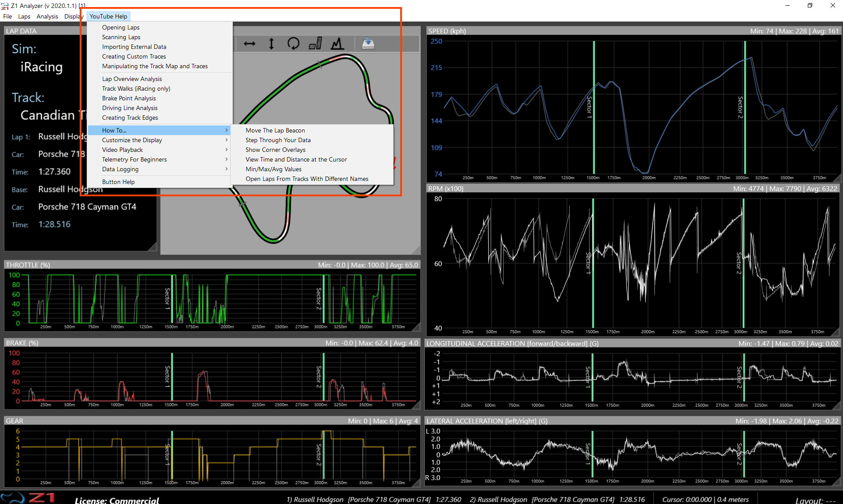Expand the Telemetry For Beginners submenu
843x504 pixels.
coord(160,159)
